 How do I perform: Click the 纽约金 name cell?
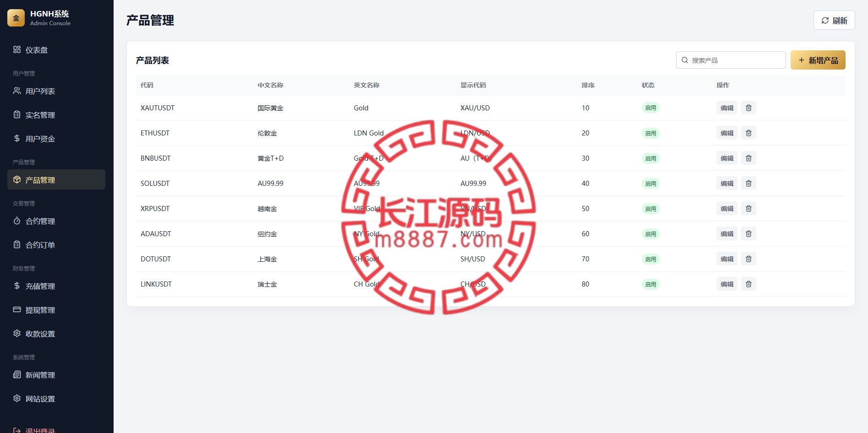point(267,234)
